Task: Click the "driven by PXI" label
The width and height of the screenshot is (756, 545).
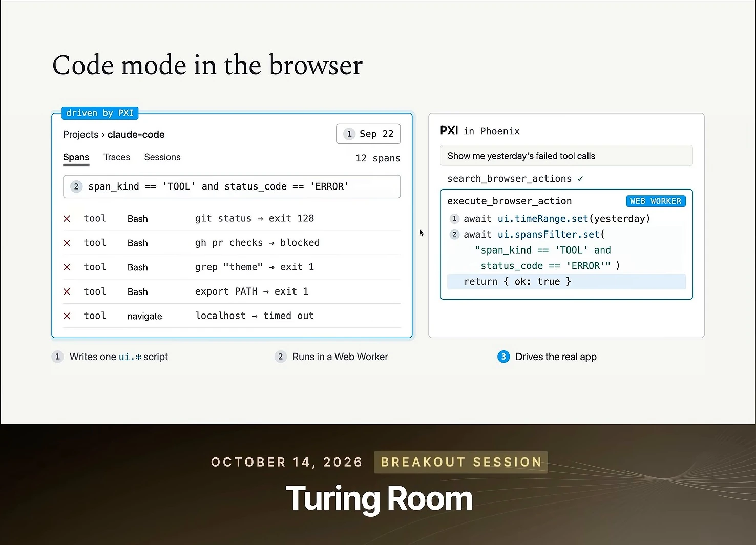Action: [100, 113]
